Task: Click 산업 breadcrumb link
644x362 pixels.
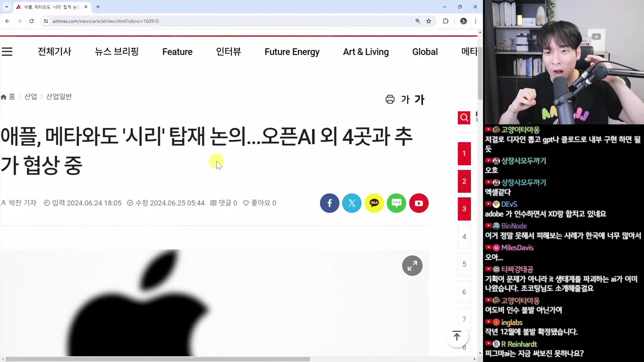Action: pos(31,97)
